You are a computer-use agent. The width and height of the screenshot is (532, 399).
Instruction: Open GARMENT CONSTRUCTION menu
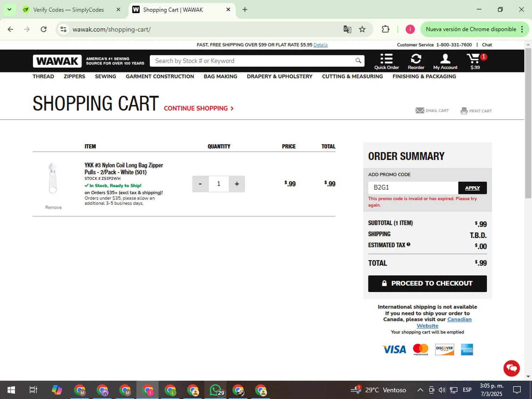click(x=160, y=76)
